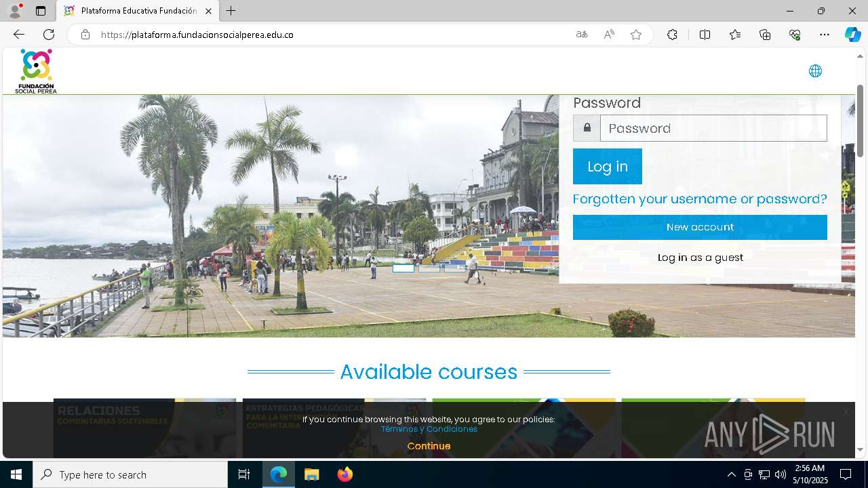Focus the Password input field
This screenshot has height=488, width=868.
[x=713, y=128]
